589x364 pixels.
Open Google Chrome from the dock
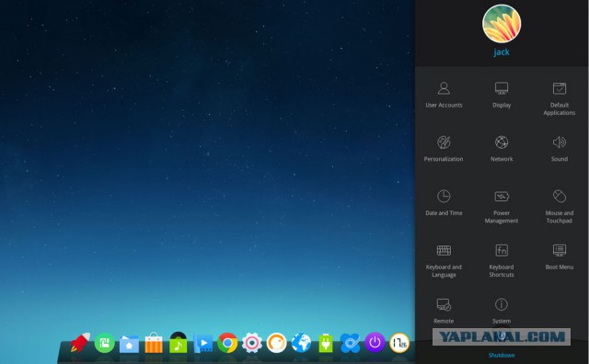pyautogui.click(x=227, y=343)
